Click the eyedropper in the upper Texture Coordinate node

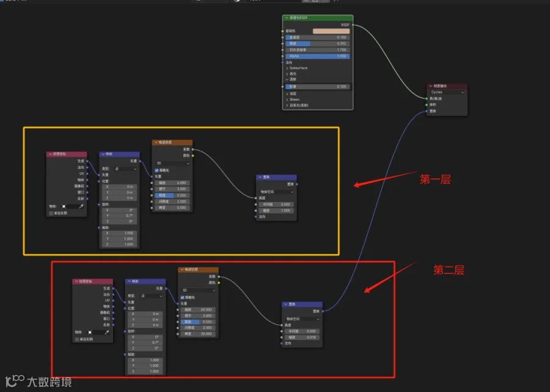81,206
